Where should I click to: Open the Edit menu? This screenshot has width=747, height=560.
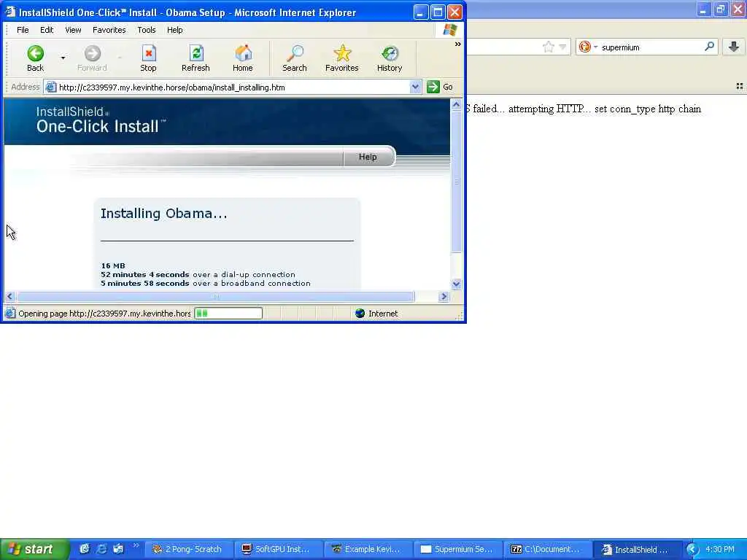47,30
